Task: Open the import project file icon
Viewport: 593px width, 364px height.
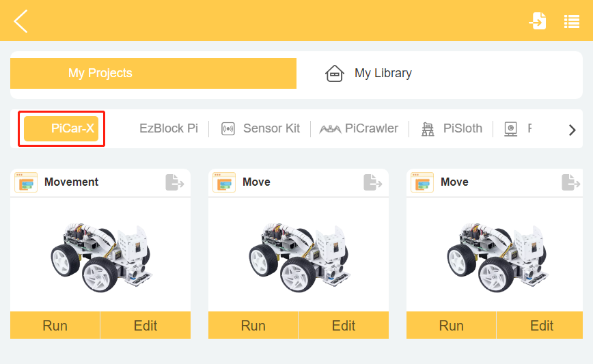Action: click(x=538, y=20)
